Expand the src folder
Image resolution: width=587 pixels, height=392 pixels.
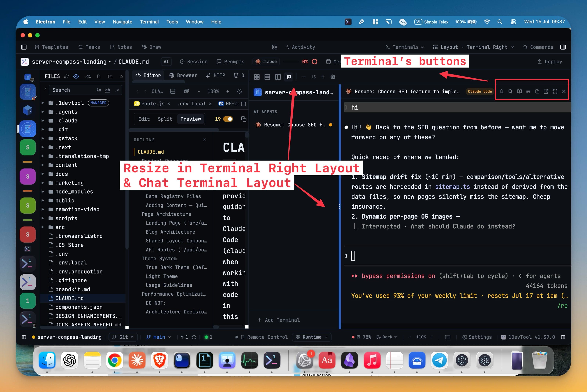click(x=43, y=227)
